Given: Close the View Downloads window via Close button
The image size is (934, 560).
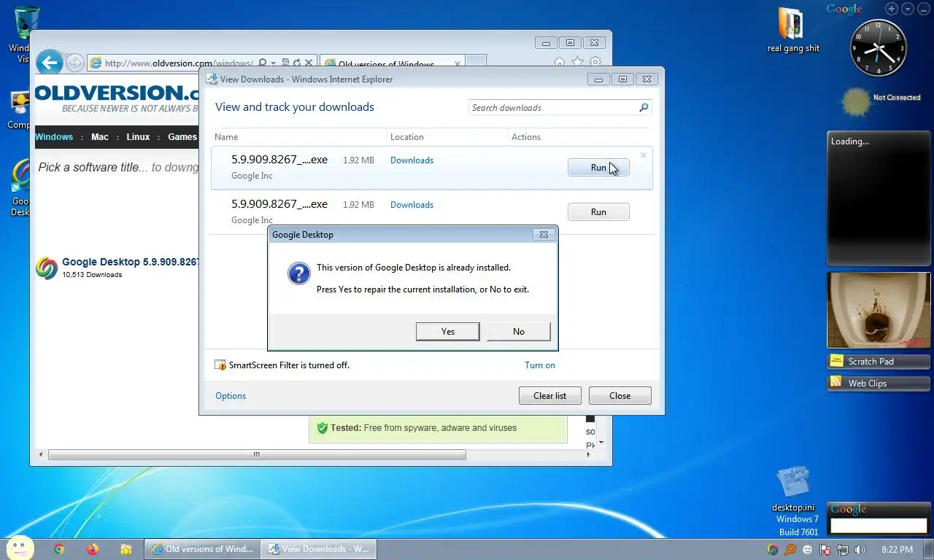Looking at the screenshot, I should click(x=620, y=396).
